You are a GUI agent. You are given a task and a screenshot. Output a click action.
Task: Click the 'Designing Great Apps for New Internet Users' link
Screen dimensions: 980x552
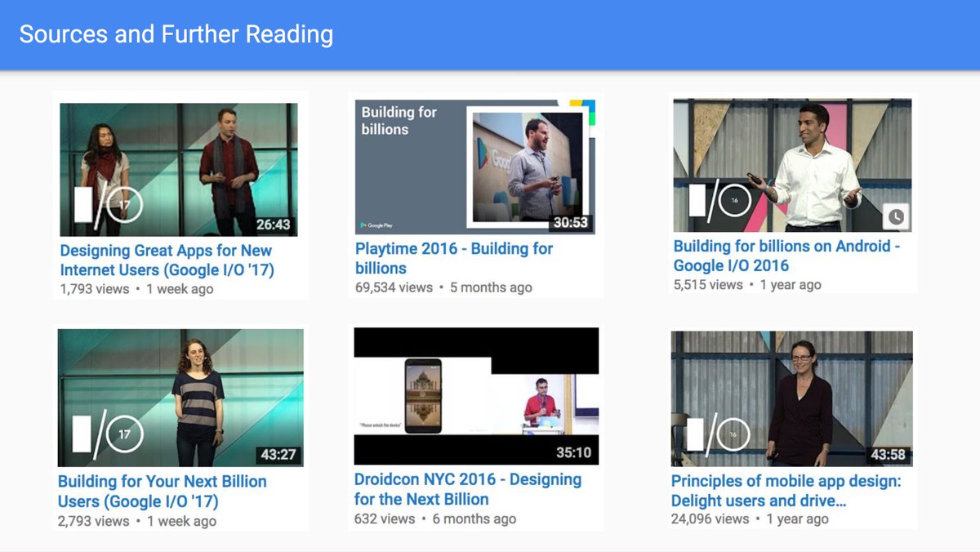point(167,260)
